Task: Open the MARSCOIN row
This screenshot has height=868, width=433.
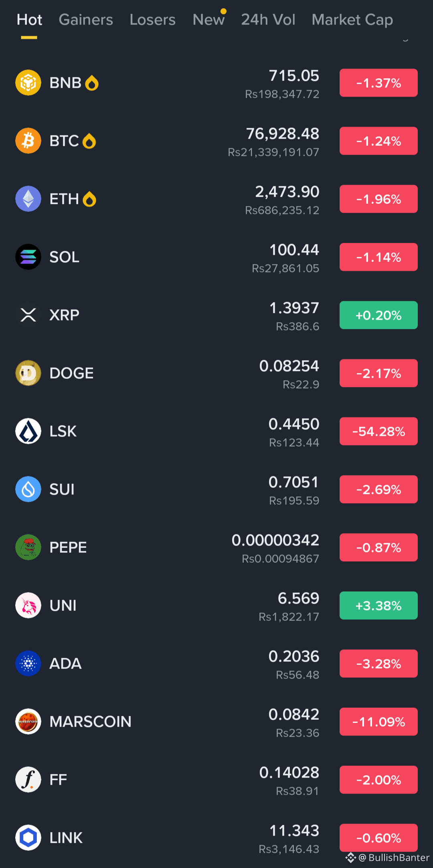Action: (x=216, y=721)
